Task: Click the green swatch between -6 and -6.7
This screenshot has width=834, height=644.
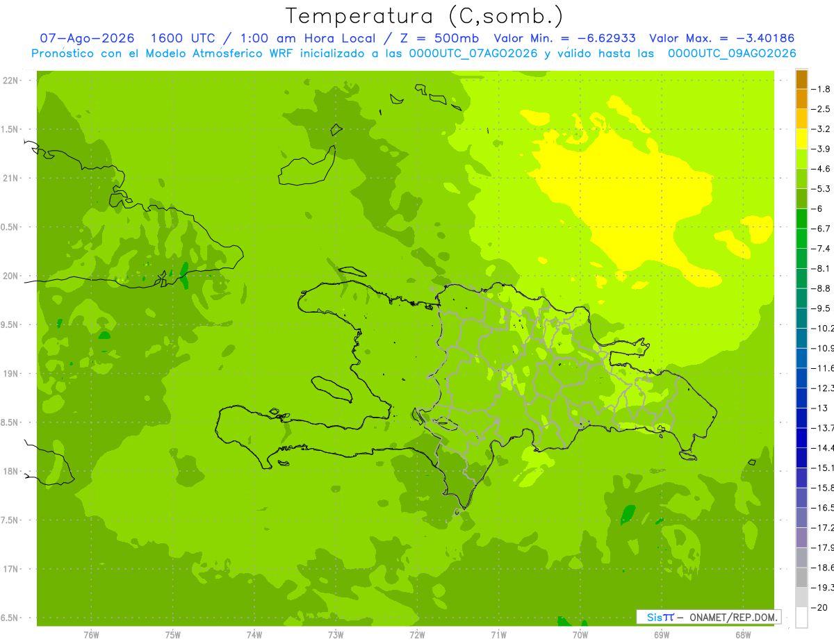Action: click(x=801, y=218)
